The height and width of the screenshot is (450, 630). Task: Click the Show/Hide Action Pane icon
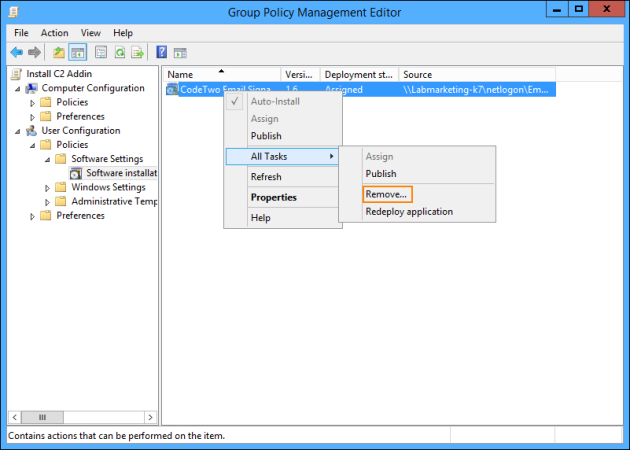180,53
